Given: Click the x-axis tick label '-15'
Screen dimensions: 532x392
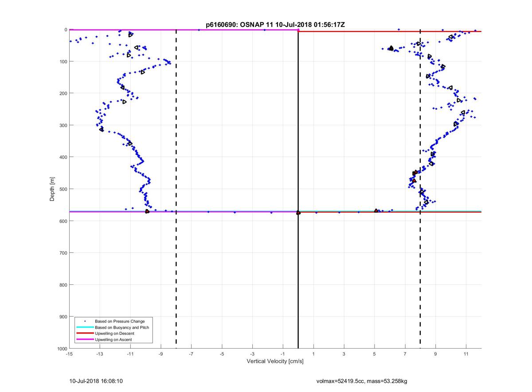Looking at the screenshot, I should coord(69,354).
